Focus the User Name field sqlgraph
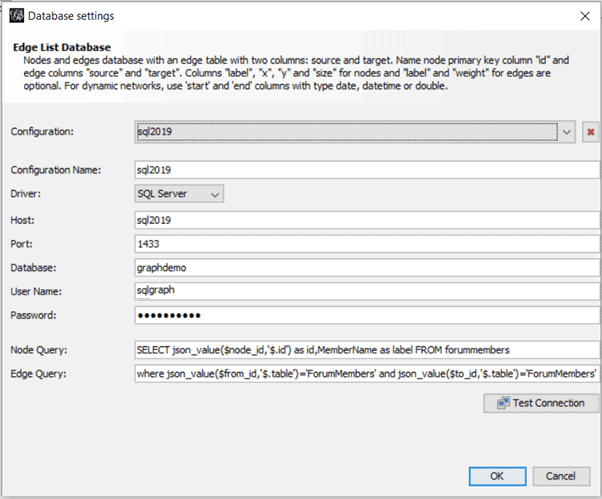This screenshot has width=602, height=499. [x=367, y=291]
